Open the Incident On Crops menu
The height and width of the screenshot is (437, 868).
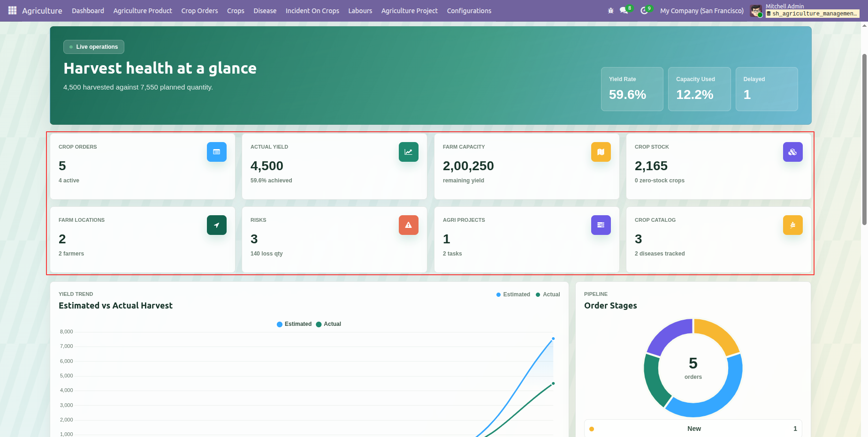click(x=312, y=11)
